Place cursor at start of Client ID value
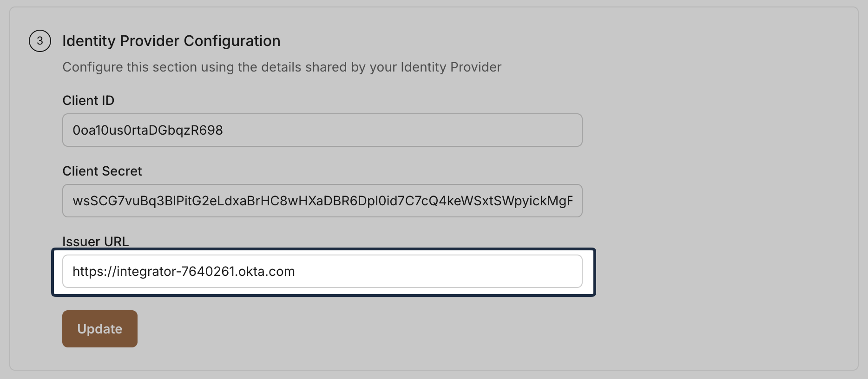Screen dimensions: 868x379 click(74, 130)
